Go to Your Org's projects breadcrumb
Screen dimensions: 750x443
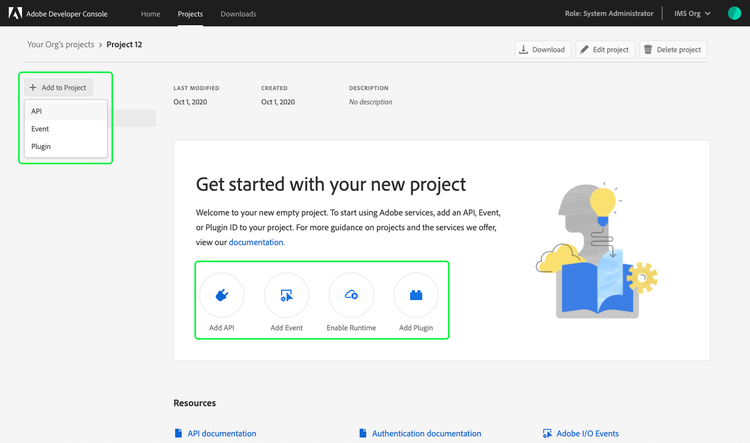coord(62,45)
